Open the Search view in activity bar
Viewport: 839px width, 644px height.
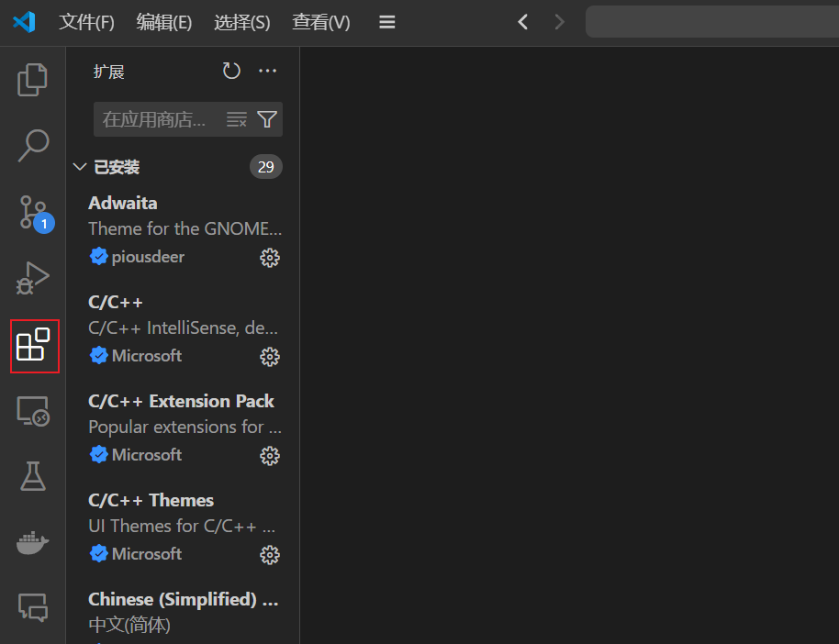point(33,146)
